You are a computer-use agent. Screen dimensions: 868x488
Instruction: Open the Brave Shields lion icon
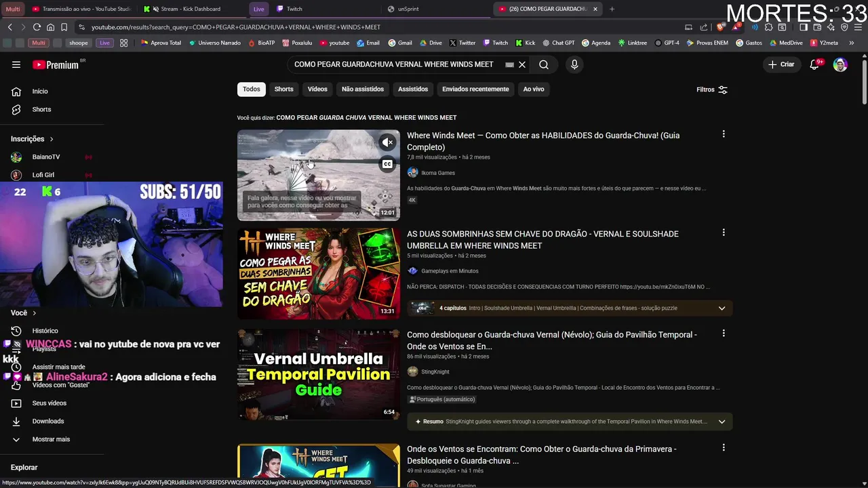[720, 27]
